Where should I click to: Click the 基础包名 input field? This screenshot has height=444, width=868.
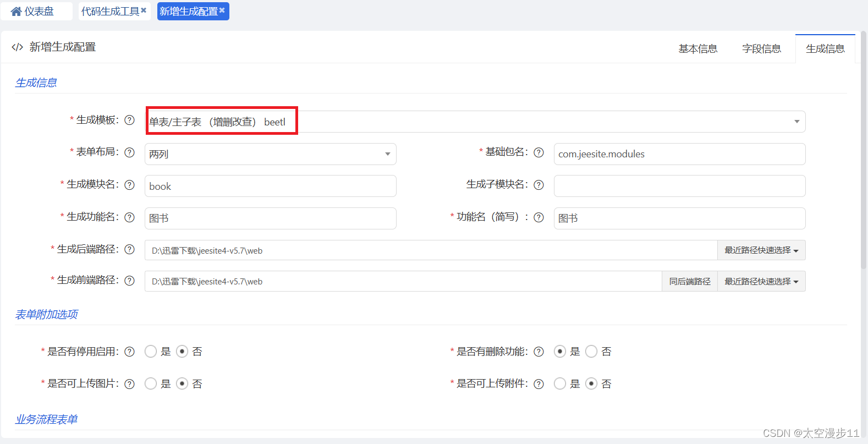[680, 154]
